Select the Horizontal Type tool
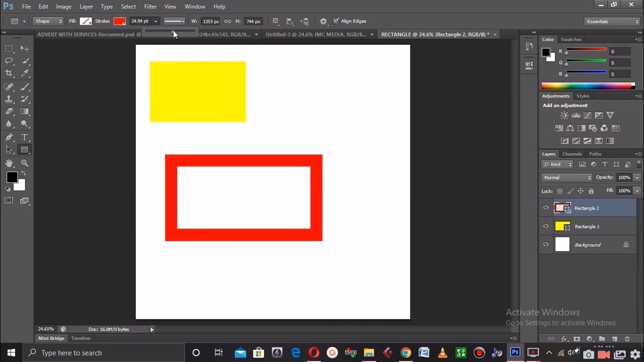 (24, 137)
